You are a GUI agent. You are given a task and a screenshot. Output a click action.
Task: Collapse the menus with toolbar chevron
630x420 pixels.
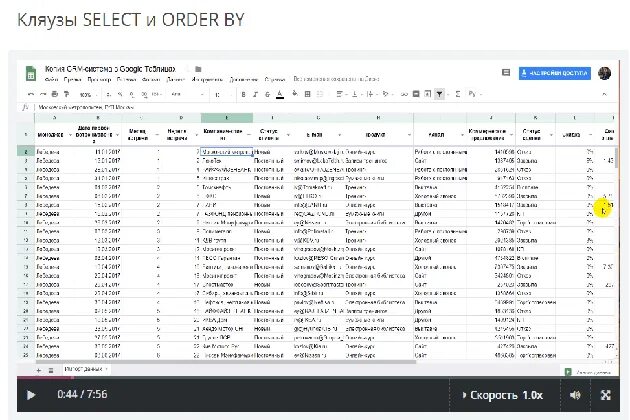tap(604, 94)
